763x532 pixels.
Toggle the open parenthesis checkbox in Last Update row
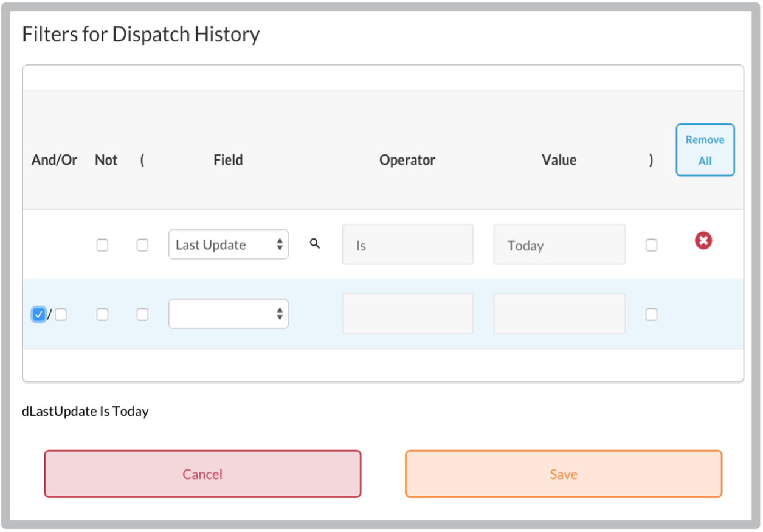click(x=142, y=245)
